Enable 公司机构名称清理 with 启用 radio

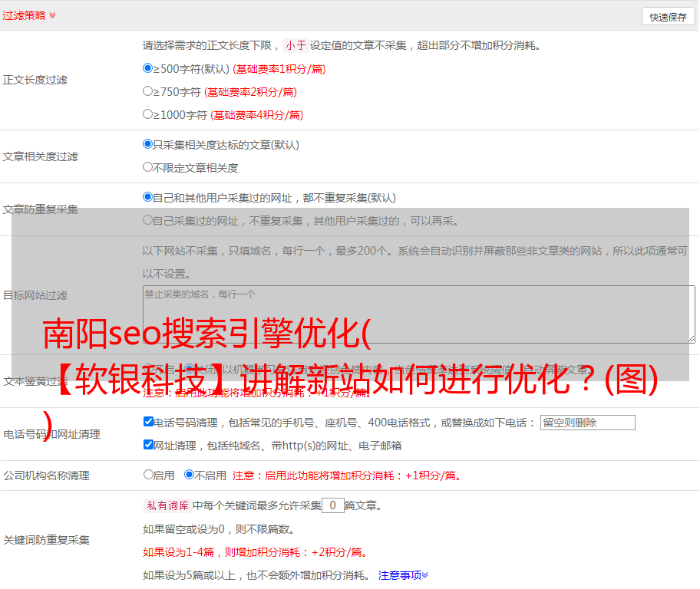pos(149,475)
